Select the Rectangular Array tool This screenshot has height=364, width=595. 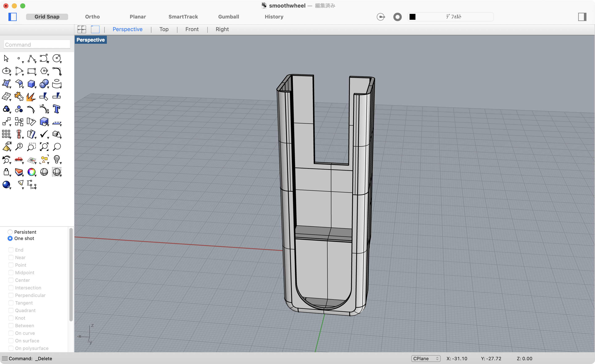point(6,134)
